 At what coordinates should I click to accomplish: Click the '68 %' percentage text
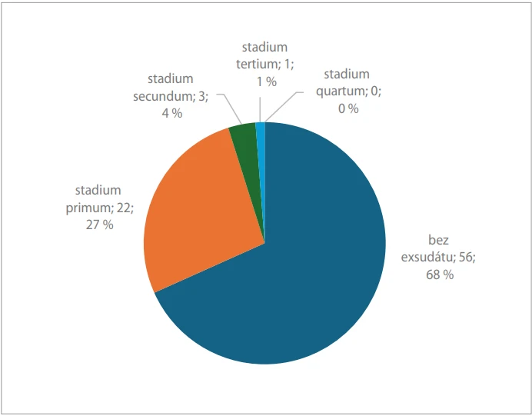click(x=440, y=275)
